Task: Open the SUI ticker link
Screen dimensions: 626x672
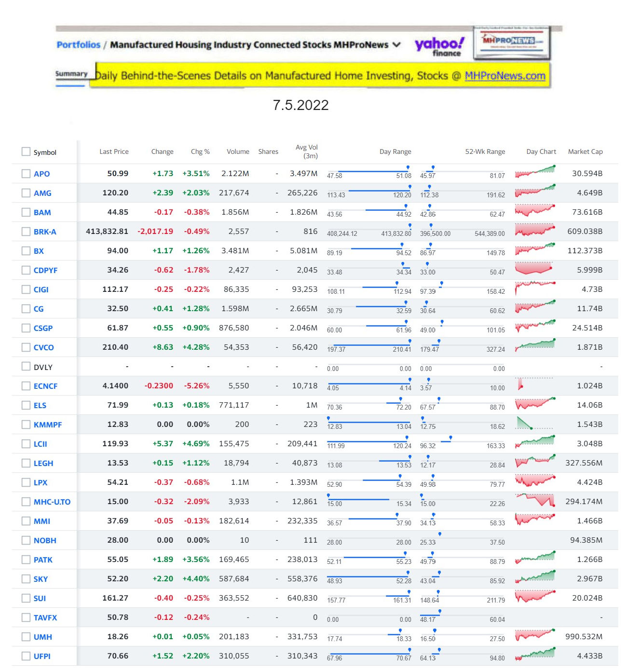Action: [40, 598]
